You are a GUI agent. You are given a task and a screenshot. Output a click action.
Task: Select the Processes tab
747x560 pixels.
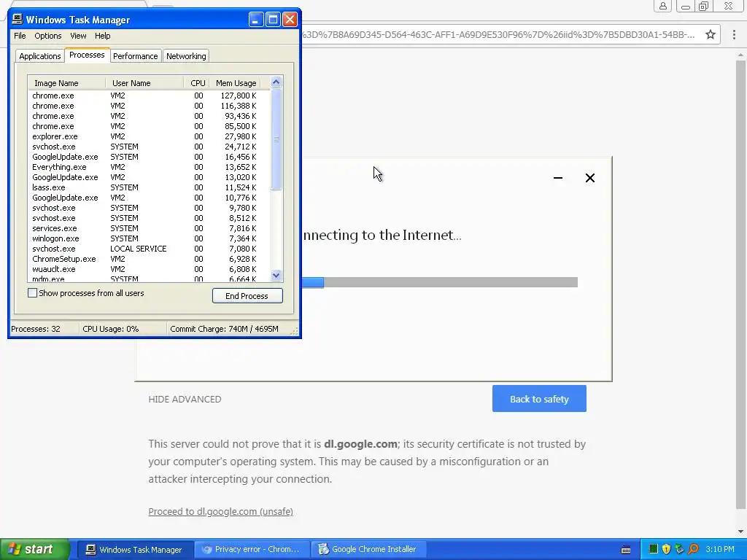pos(87,55)
